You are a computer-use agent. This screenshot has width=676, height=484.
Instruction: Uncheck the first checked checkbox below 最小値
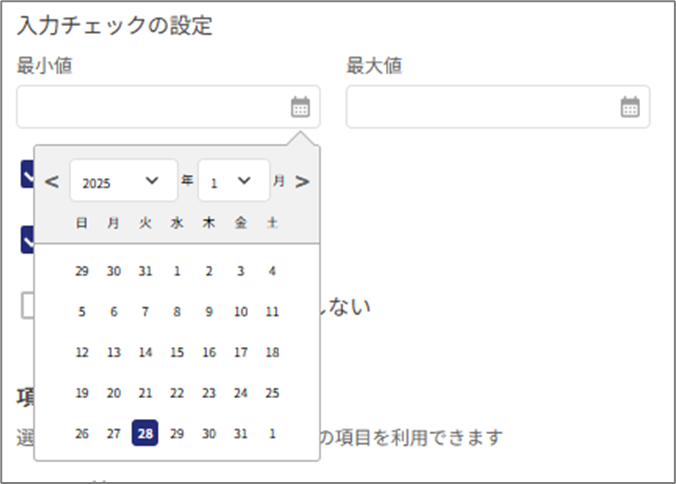point(27,174)
